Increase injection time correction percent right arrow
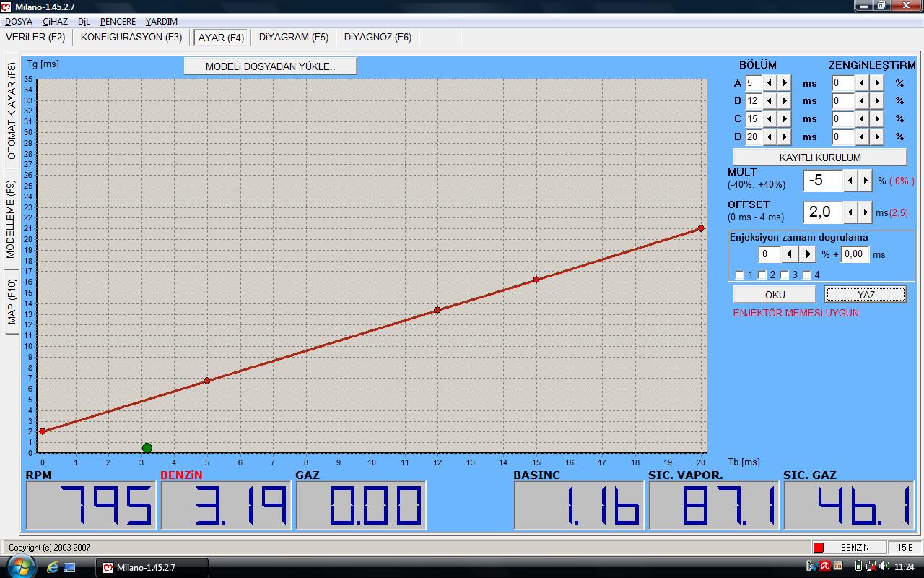 point(808,254)
